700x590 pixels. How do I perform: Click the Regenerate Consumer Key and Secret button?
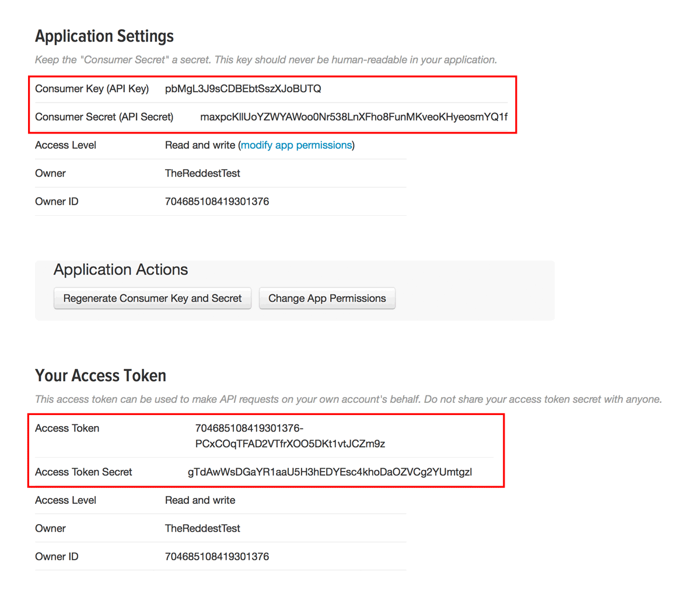pos(152,298)
